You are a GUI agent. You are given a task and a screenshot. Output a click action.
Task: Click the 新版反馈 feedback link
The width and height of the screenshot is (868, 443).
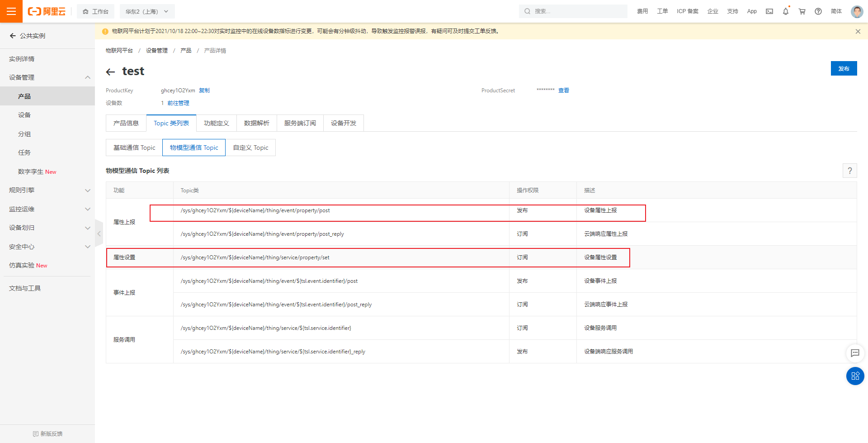47,433
